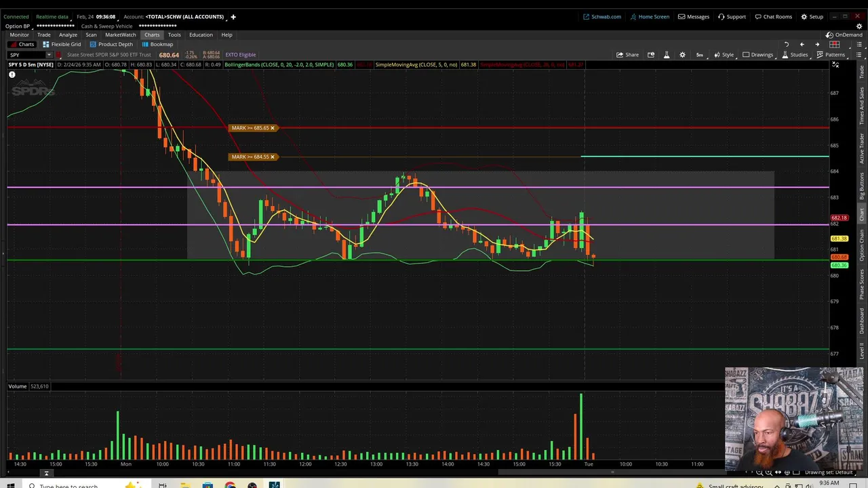Switch to the MarketWatch tab
868x488 pixels.
tap(120, 35)
